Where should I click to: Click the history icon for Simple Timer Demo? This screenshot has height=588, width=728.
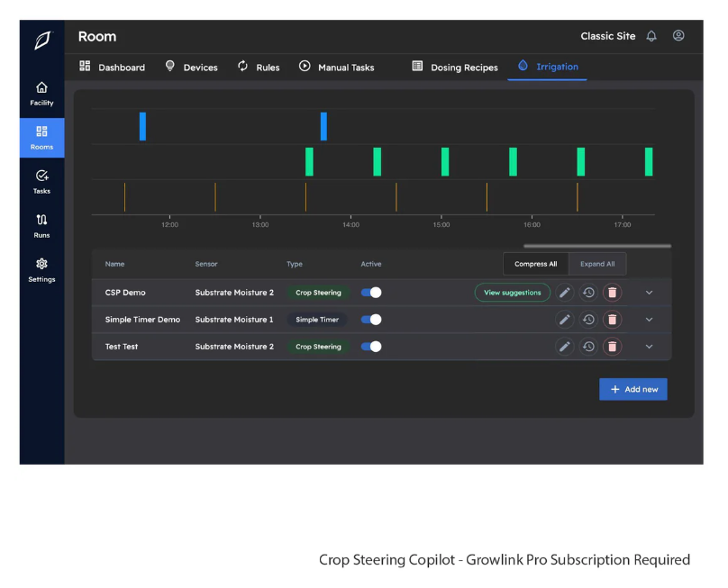(588, 320)
